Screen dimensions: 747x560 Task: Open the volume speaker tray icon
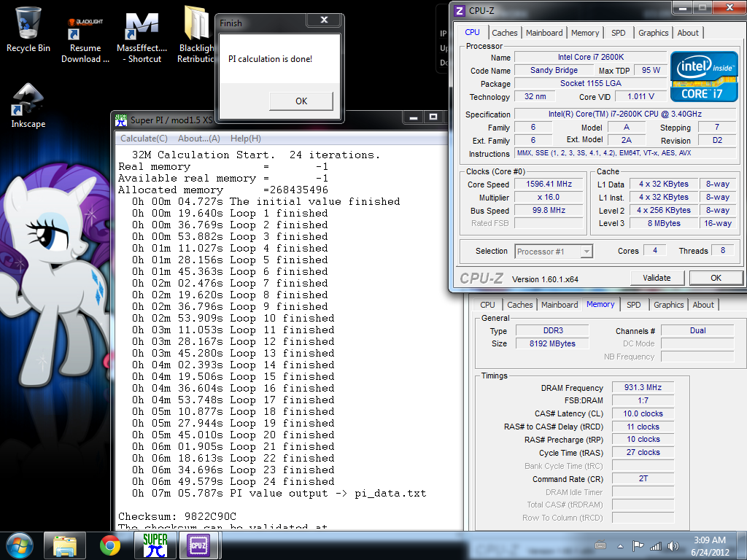(673, 545)
